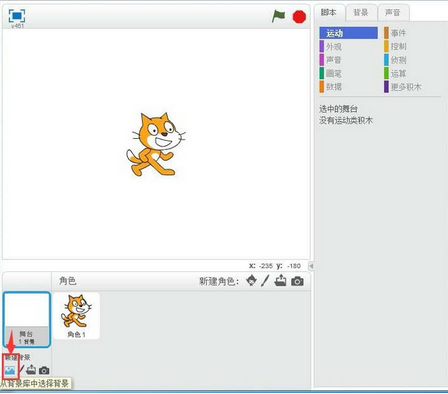Click the 没有运动类积木 message text

coord(346,120)
